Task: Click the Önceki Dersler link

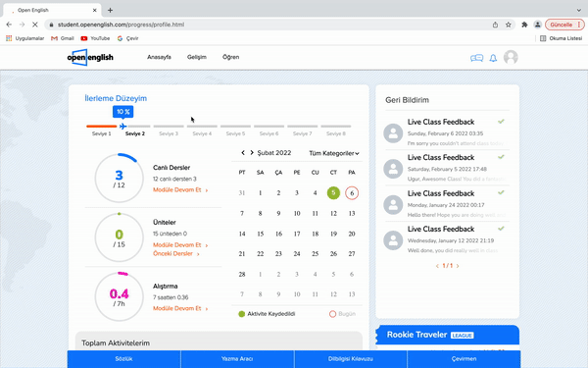Action: [175, 254]
